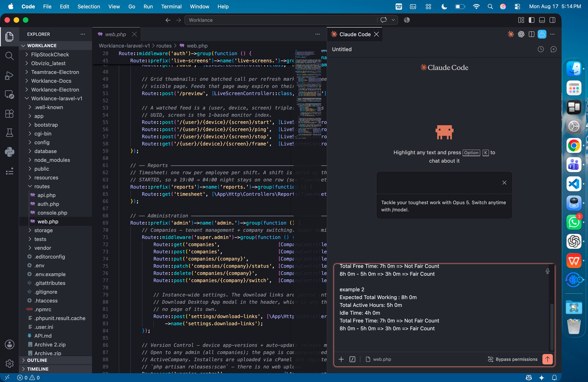The image size is (588, 382).
Task: Open the Terminal menu
Action: tap(171, 6)
